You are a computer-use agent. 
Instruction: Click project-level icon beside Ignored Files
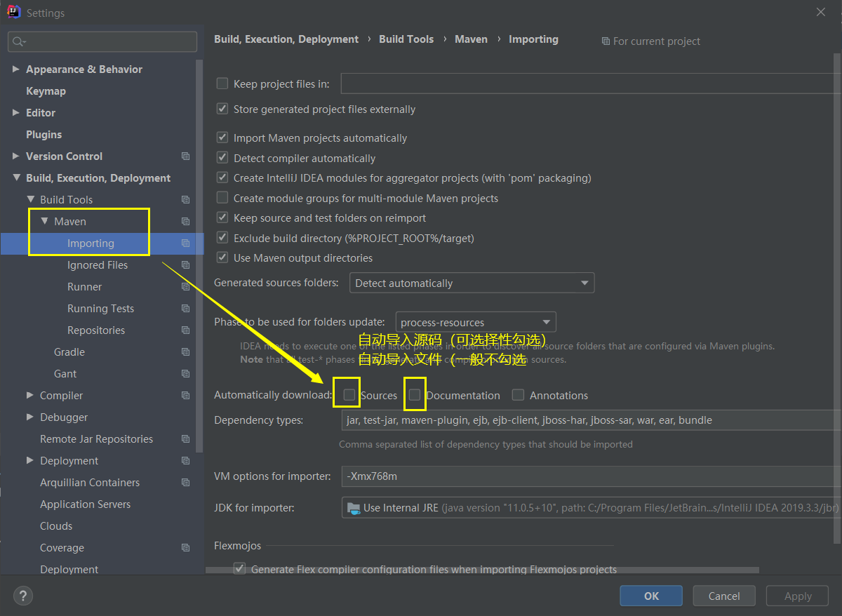tap(185, 265)
